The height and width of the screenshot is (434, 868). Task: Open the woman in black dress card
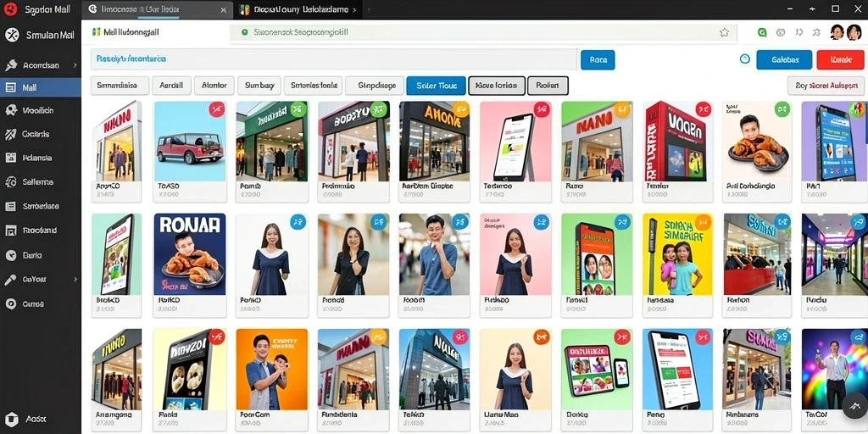click(353, 265)
